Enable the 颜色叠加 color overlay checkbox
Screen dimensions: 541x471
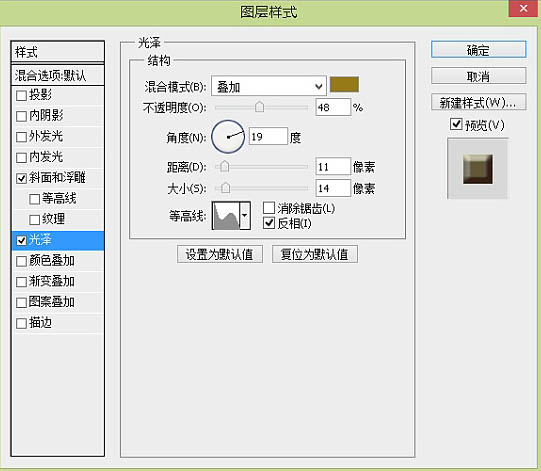[21, 261]
